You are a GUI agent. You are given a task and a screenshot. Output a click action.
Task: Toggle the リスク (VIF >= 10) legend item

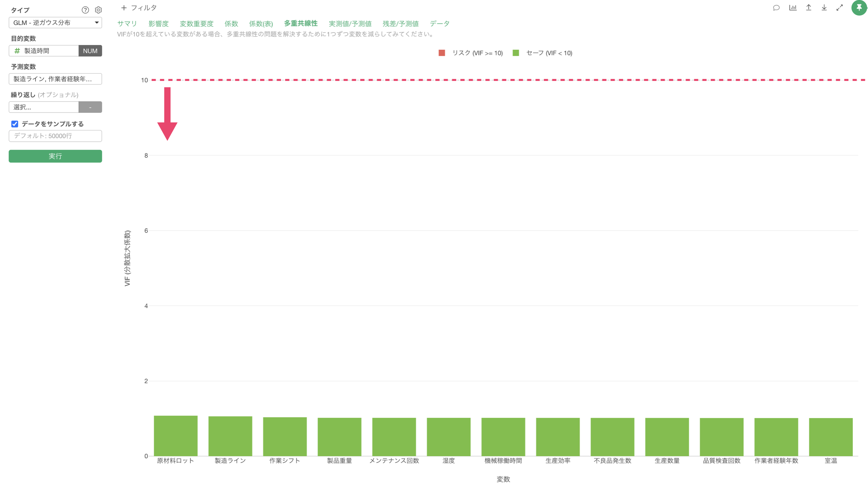470,53
